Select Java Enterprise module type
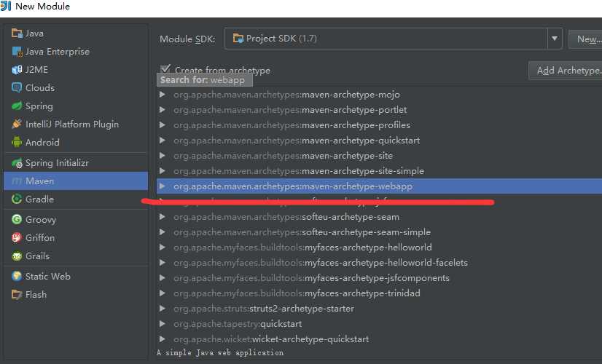This screenshot has width=602, height=364. coord(76,52)
